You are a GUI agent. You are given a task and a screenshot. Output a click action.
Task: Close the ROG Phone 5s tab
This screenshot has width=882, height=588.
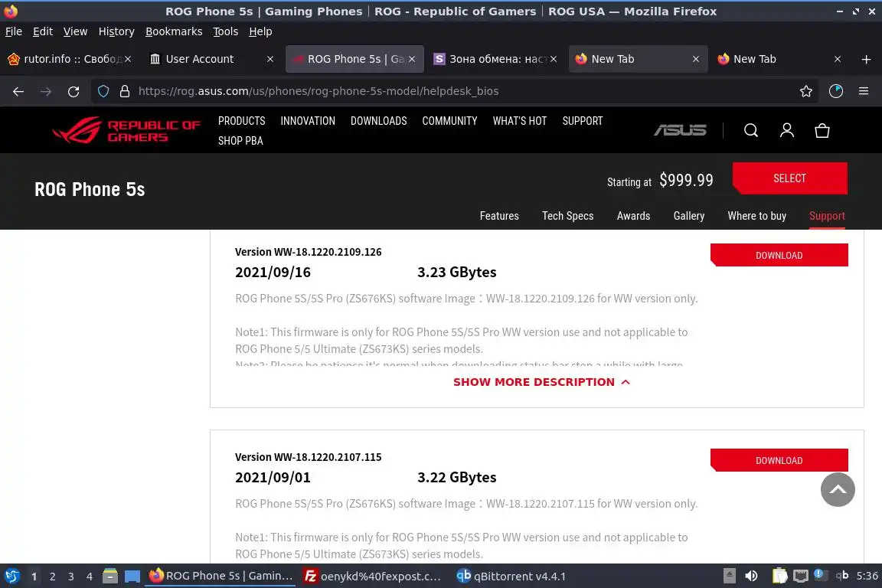412,59
